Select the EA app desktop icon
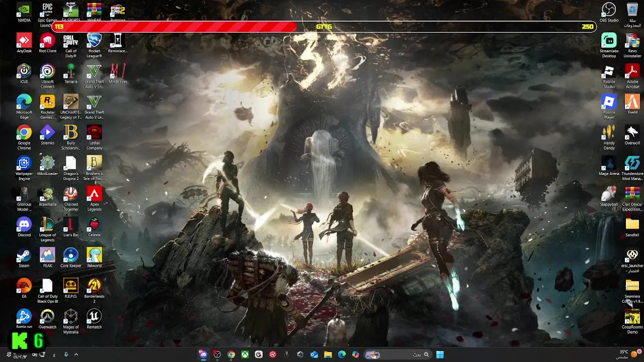The image size is (644, 362). (x=24, y=289)
